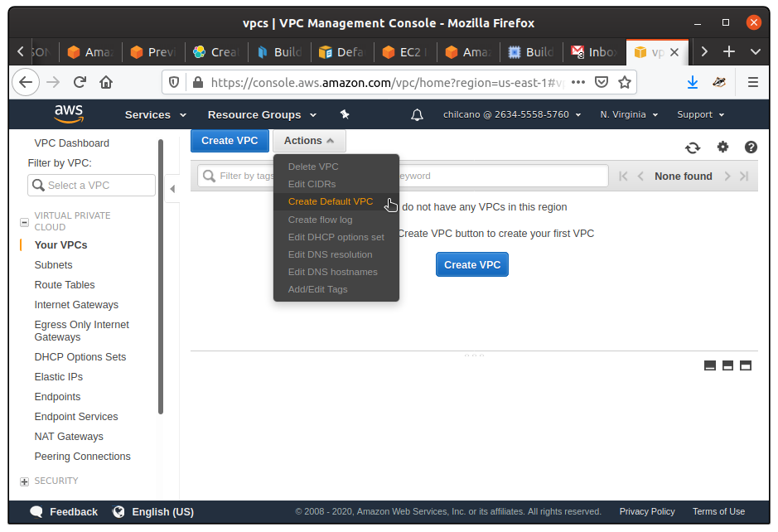Choose Edit DHCP options set entry
Image resolution: width=778 pixels, height=532 pixels.
click(336, 237)
